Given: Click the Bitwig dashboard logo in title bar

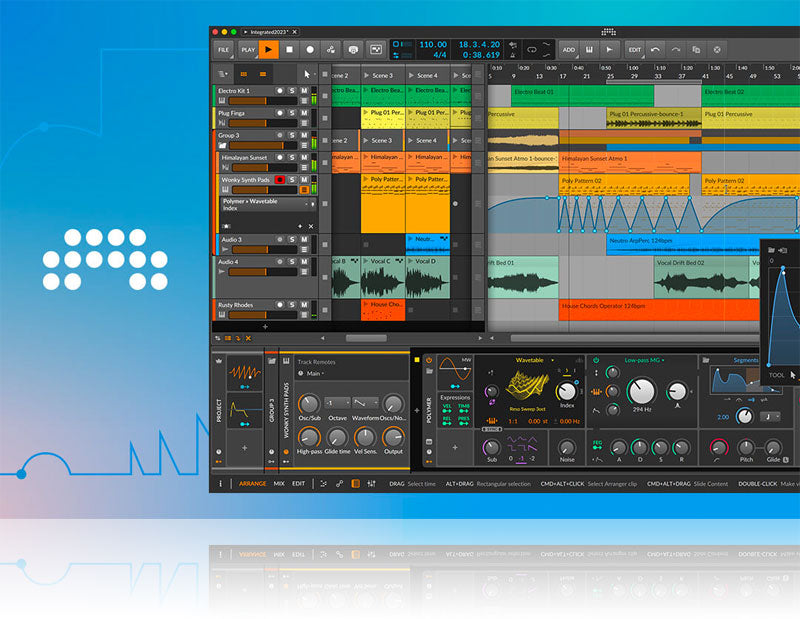Looking at the screenshot, I should pyautogui.click(x=608, y=32).
